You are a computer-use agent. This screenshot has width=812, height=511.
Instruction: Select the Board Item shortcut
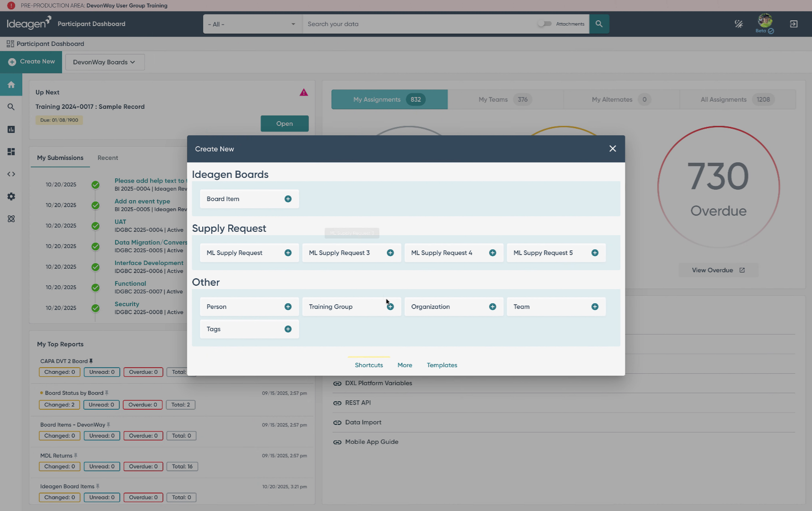tap(249, 199)
